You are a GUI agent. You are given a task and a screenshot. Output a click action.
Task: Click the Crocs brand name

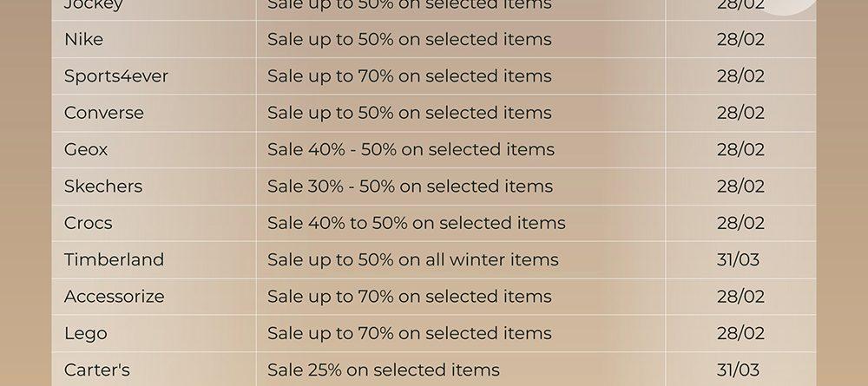click(88, 223)
